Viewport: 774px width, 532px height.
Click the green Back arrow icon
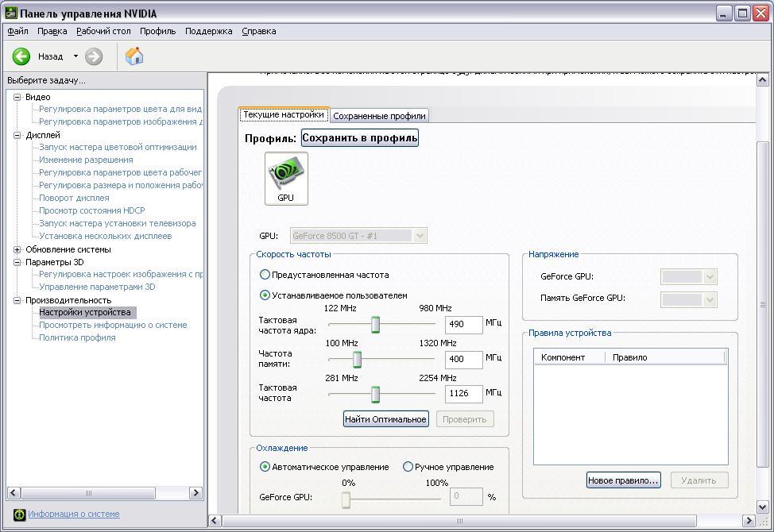21,56
